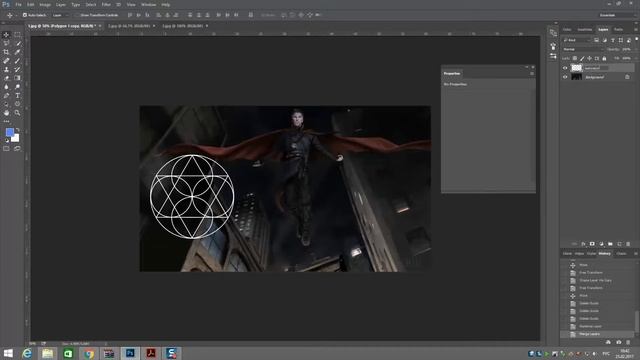Select the Magic Wand tool
Viewport: 640px width, 360px height.
tap(17, 43)
